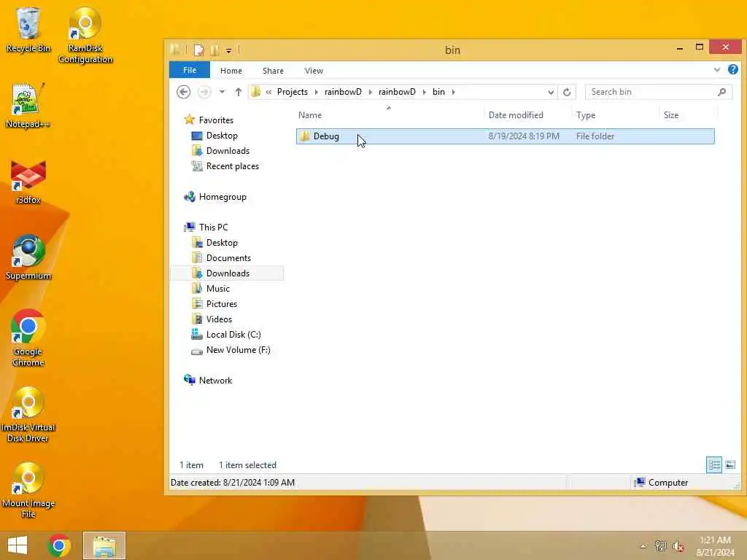747x560 pixels.
Task: Go forward with the Forward arrow
Action: (x=204, y=92)
